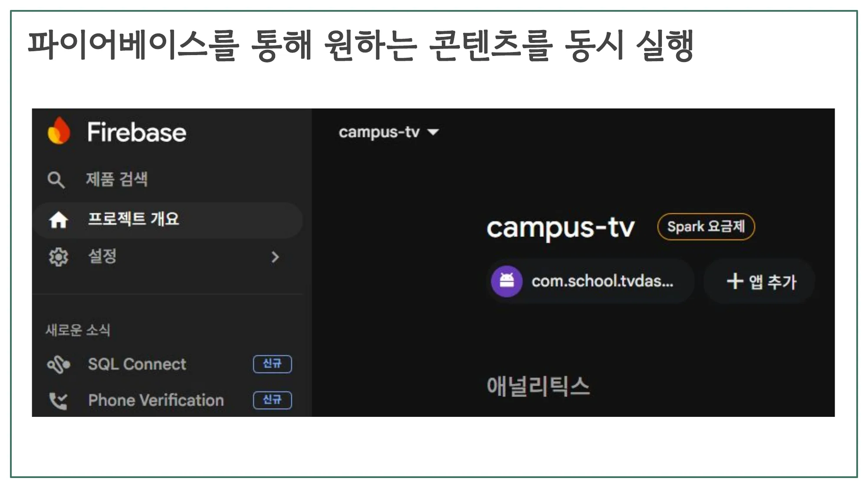Click the SQL Connect icon
Viewport: 868px width, 488px height.
(x=59, y=365)
